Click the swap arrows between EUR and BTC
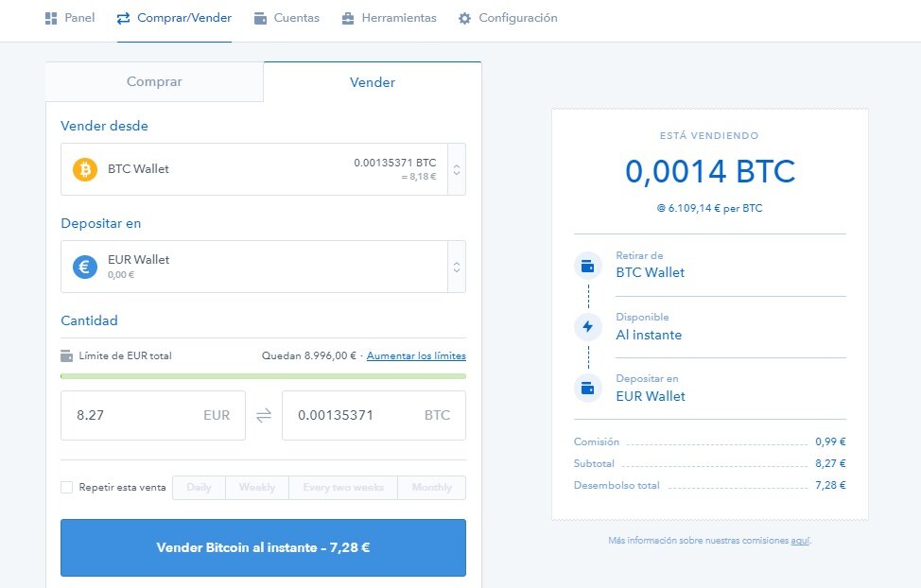Image resolution: width=921 pixels, height=588 pixels. 264,415
